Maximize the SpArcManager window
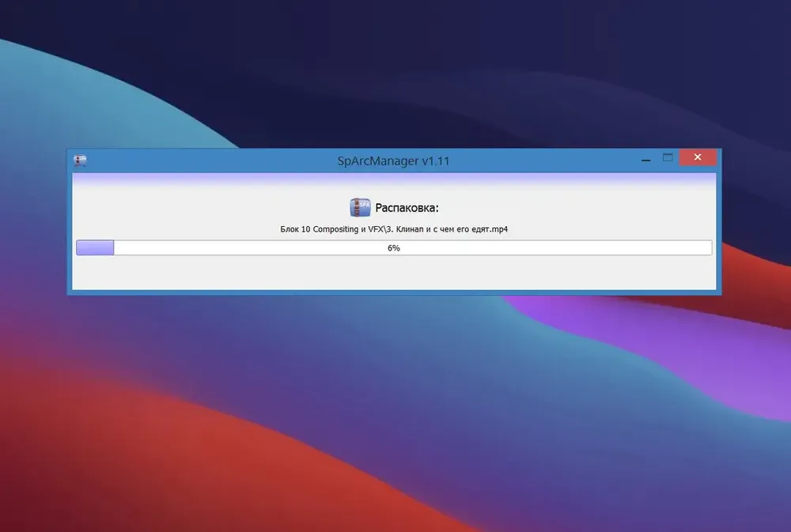791x532 pixels. click(x=668, y=157)
